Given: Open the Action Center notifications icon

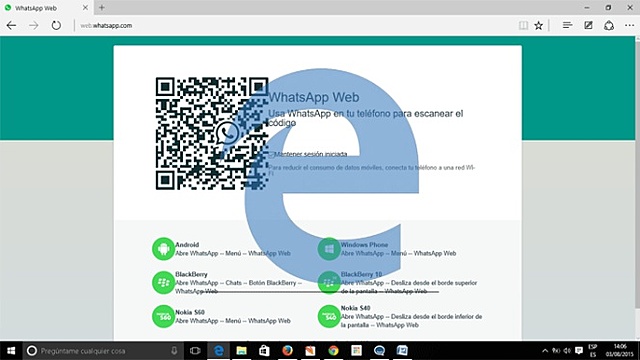Looking at the screenshot, I should coord(579,351).
